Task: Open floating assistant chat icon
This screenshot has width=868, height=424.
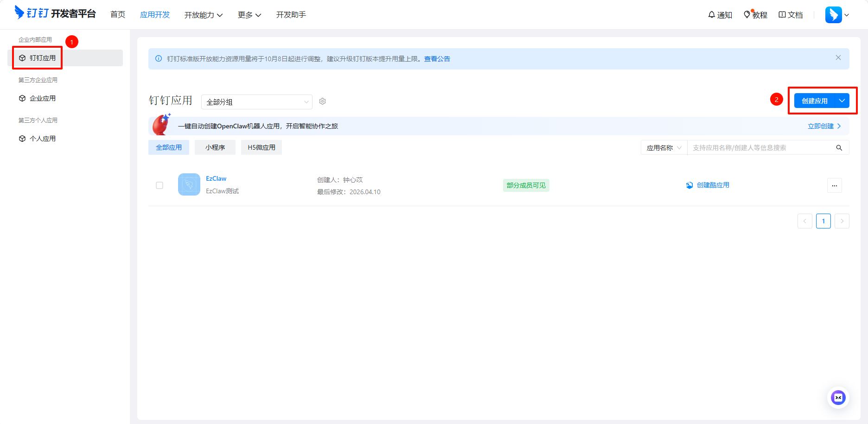Action: (x=838, y=398)
